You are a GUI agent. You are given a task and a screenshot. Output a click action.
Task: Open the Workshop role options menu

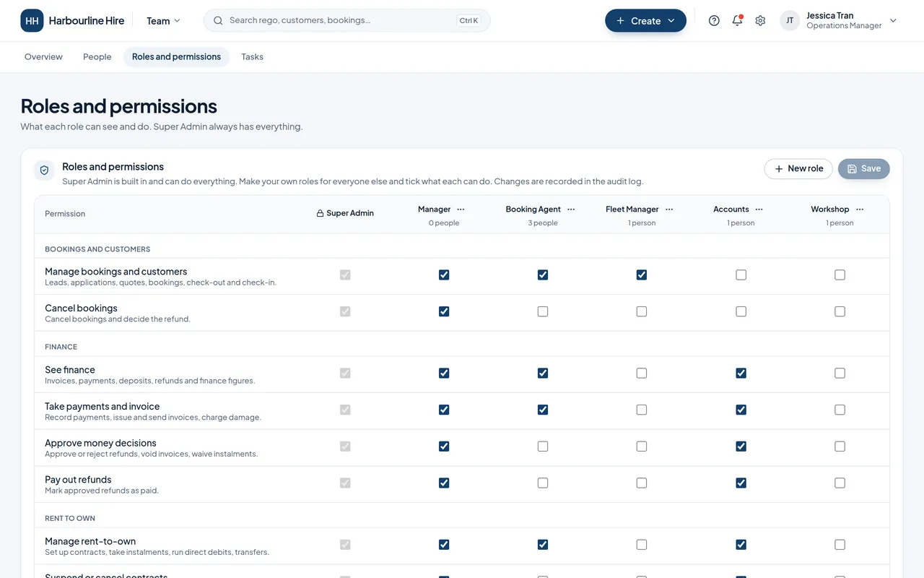point(860,210)
